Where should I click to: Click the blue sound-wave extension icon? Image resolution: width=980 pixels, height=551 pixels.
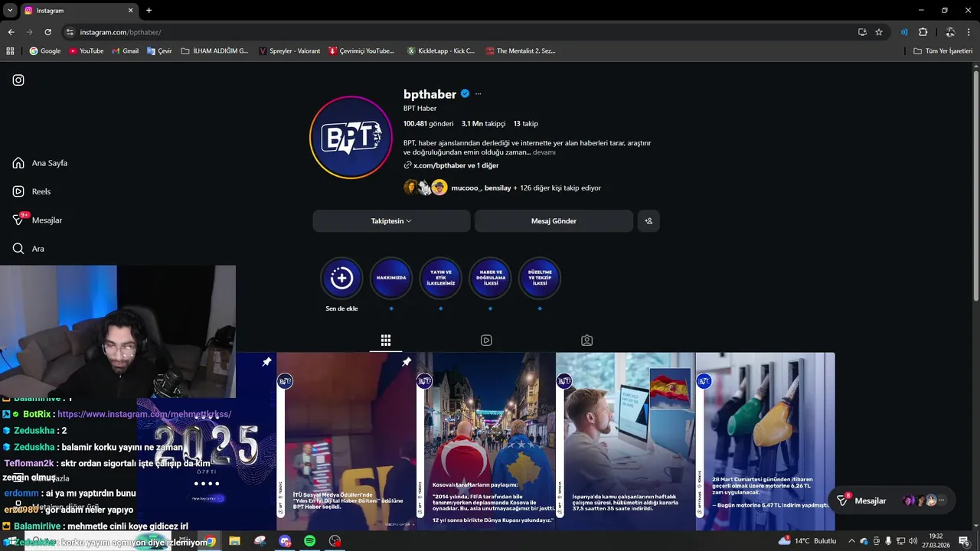(904, 32)
